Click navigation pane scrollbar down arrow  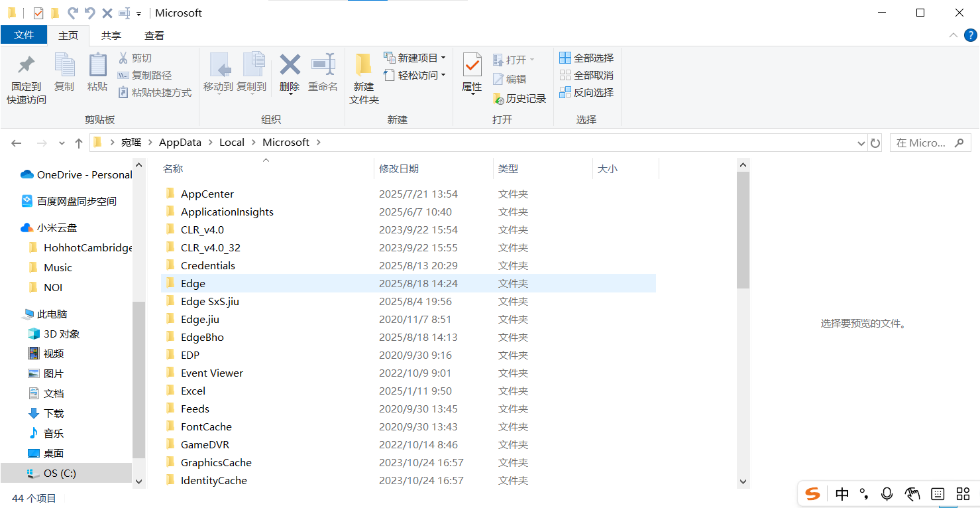point(138,481)
